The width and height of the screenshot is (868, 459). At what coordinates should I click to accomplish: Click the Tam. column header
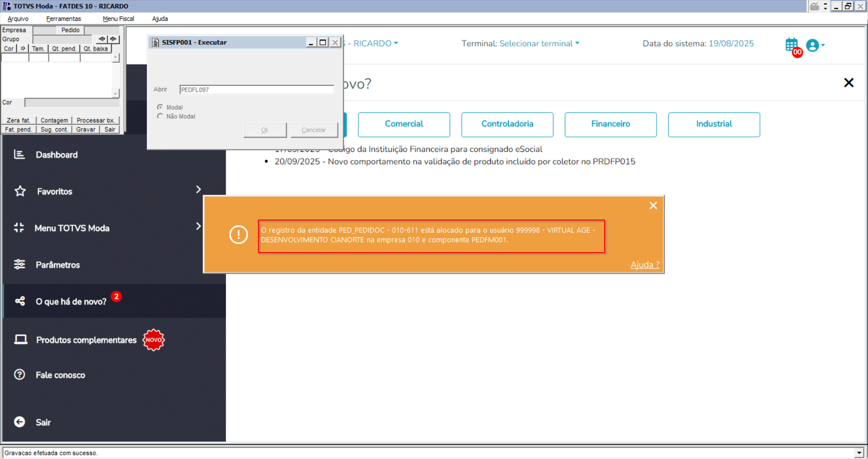[x=38, y=48]
